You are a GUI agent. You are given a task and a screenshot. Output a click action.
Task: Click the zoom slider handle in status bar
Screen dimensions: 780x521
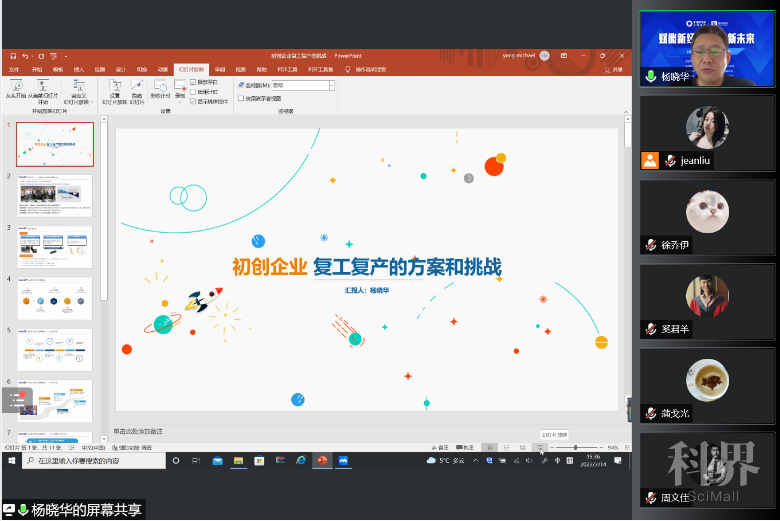(576, 448)
